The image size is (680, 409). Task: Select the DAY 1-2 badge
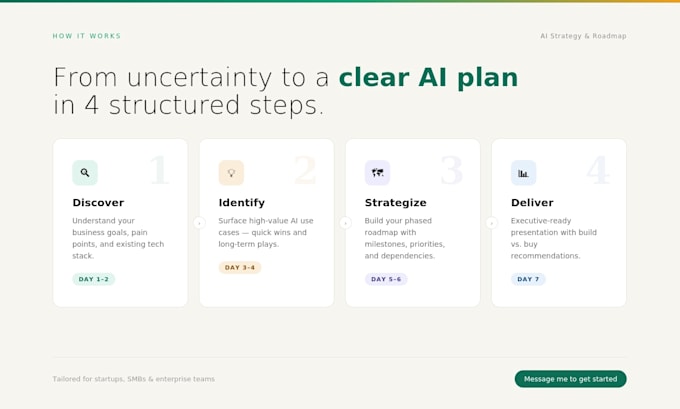coord(94,279)
